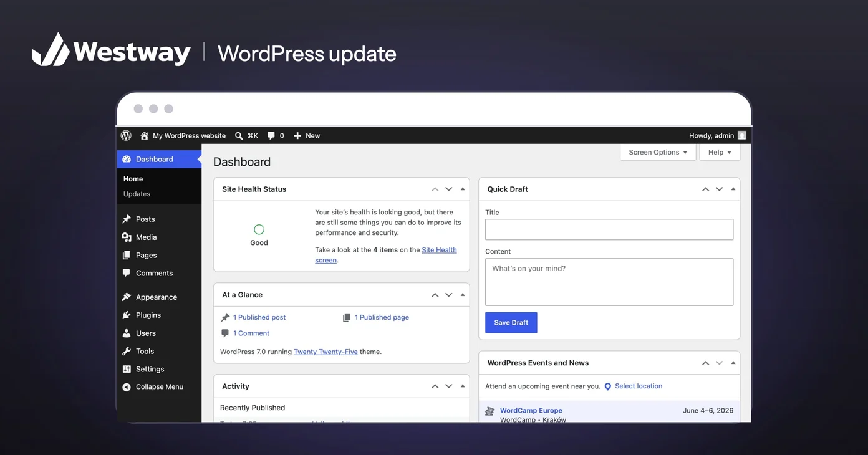Viewport: 868px width, 455px height.
Task: Toggle the Activity panel
Action: pos(463,386)
